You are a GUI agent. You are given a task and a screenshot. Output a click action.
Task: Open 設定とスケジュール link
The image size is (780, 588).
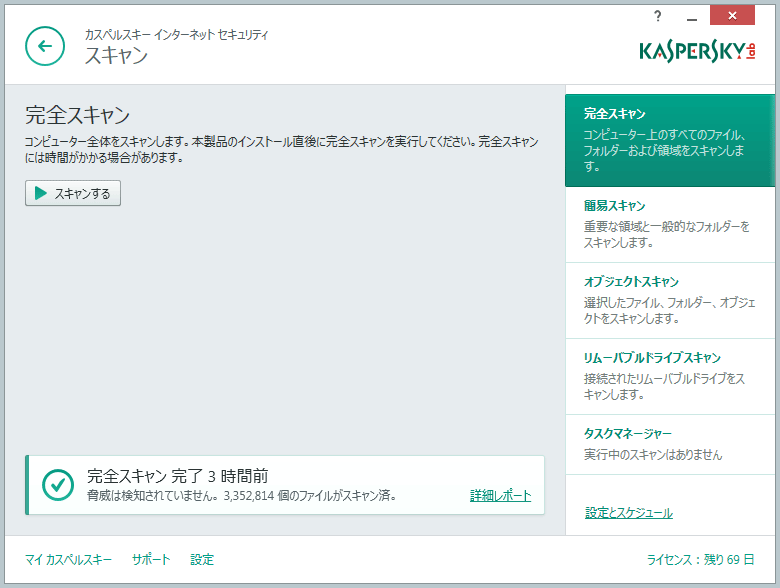tap(629, 513)
